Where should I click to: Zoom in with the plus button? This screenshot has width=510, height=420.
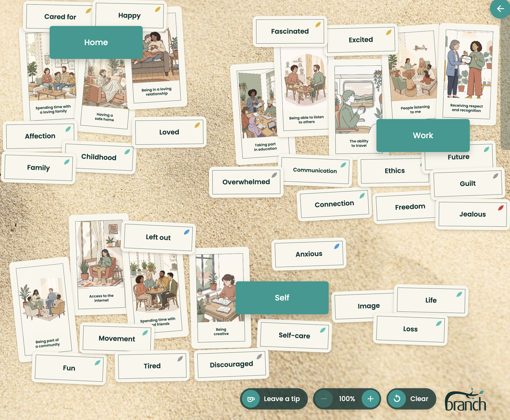click(x=370, y=399)
